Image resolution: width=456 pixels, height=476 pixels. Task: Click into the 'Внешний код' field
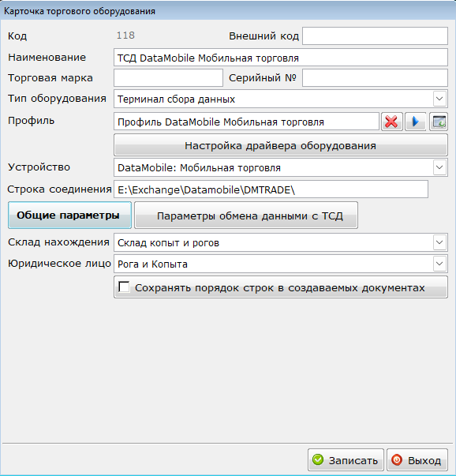pyautogui.click(x=375, y=36)
